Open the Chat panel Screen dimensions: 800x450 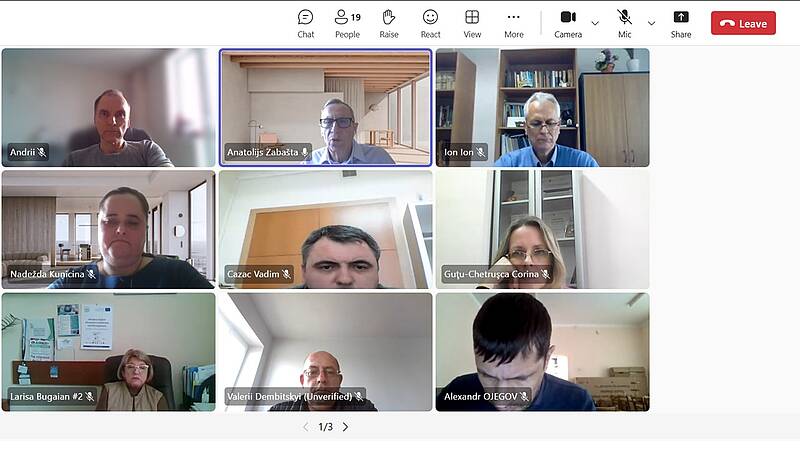(305, 22)
